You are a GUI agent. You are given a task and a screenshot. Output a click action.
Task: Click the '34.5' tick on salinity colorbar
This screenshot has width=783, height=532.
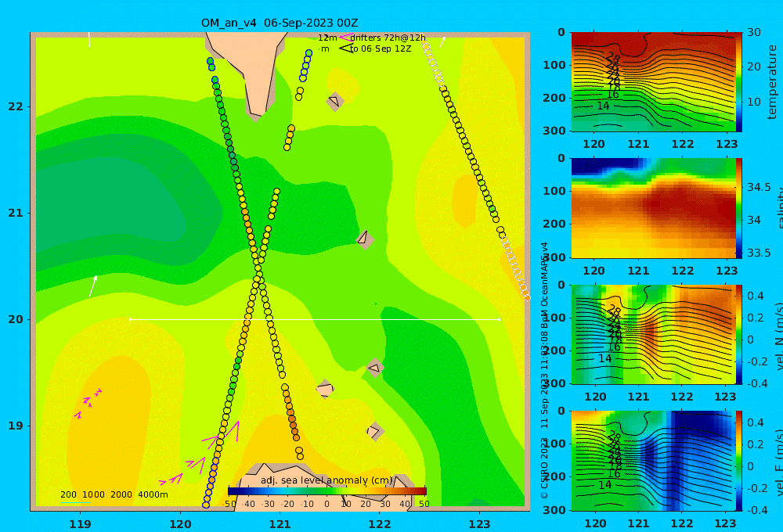pyautogui.click(x=759, y=188)
